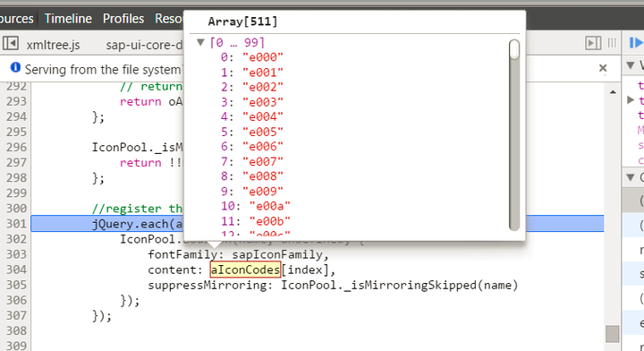The width and height of the screenshot is (644, 351).
Task: Select the xmltree.js file tab
Action: click(54, 45)
